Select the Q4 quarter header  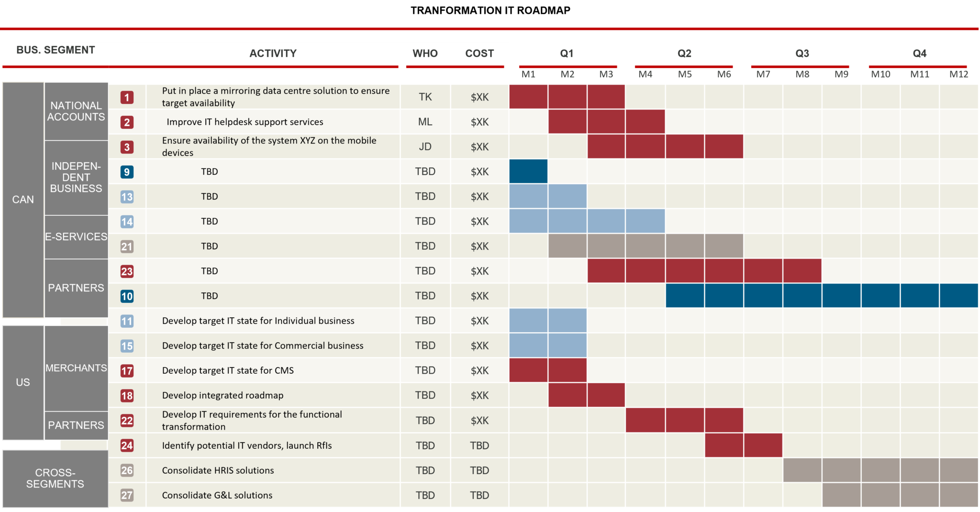coord(919,54)
